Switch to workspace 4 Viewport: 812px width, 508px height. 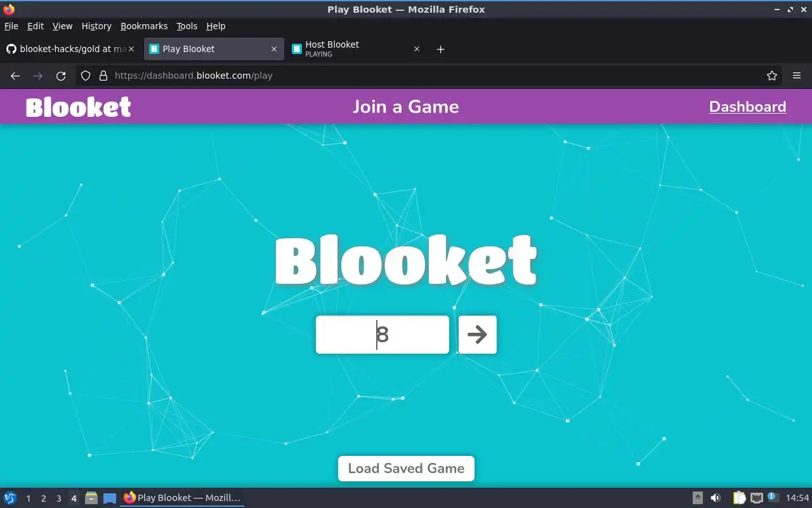pyautogui.click(x=74, y=498)
